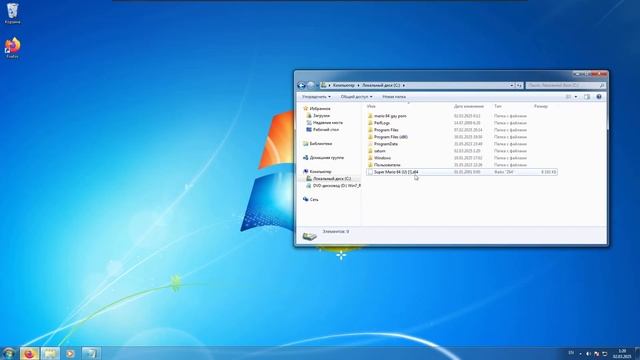
Task: Open address bar history dropdown arrow
Action: (x=511, y=85)
